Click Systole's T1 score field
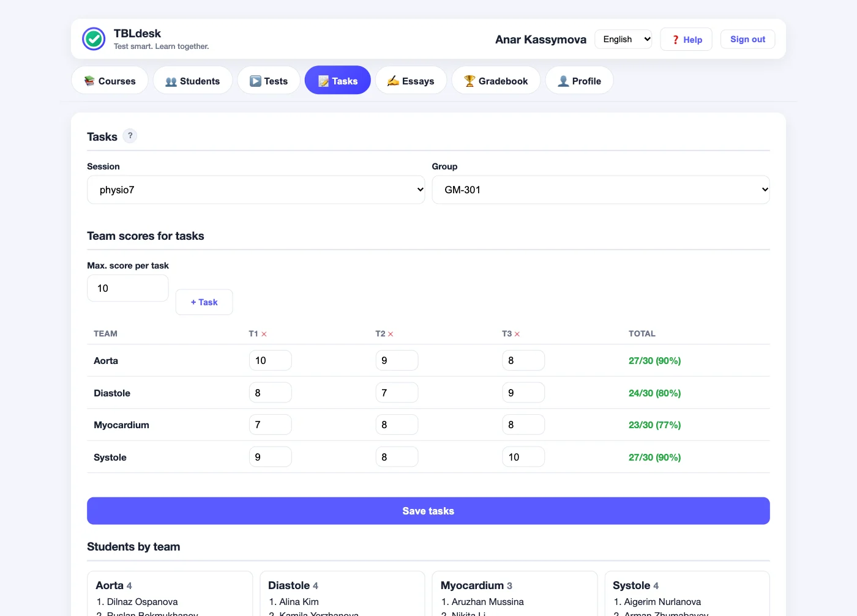 click(x=271, y=457)
